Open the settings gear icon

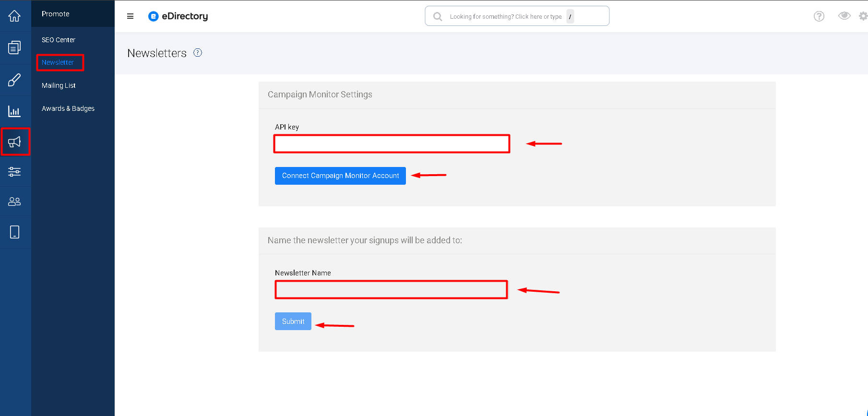point(863,16)
